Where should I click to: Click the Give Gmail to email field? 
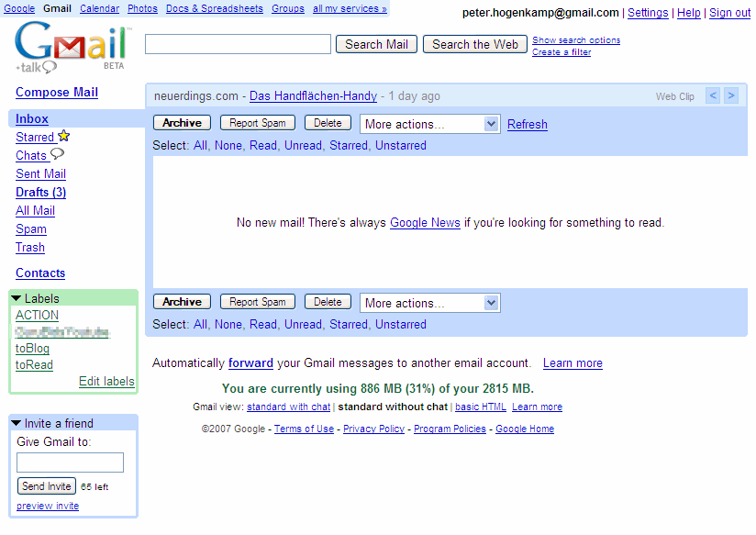tap(70, 463)
